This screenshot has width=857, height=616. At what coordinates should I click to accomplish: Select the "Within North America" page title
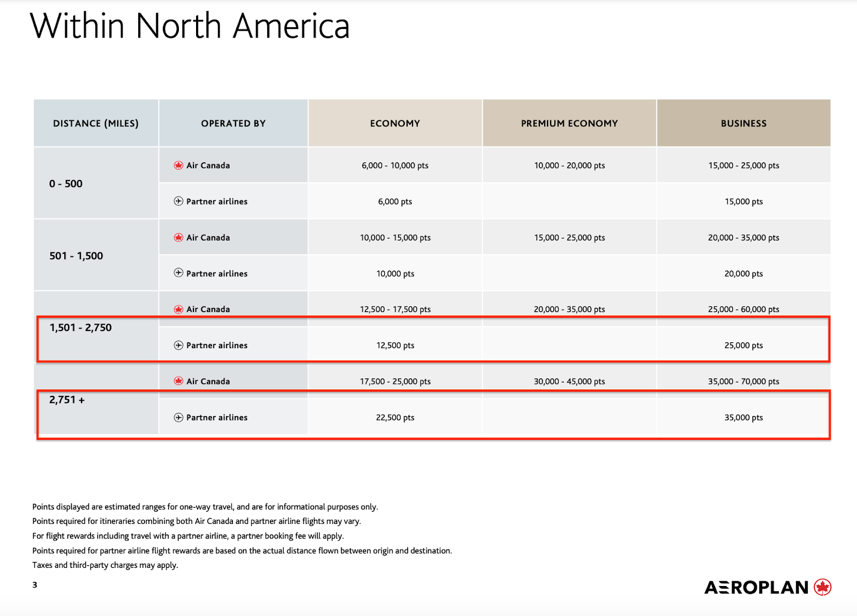tap(190, 26)
